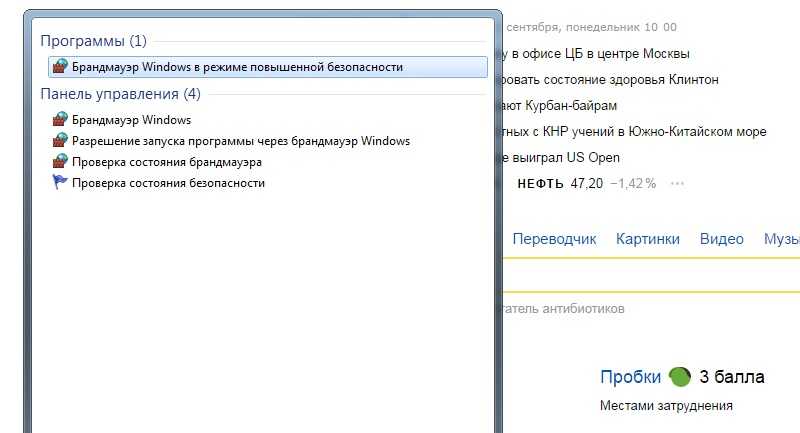Open Брандмауэр Windows в режиме повышенной безопасности
The image size is (800, 433).
point(268,67)
